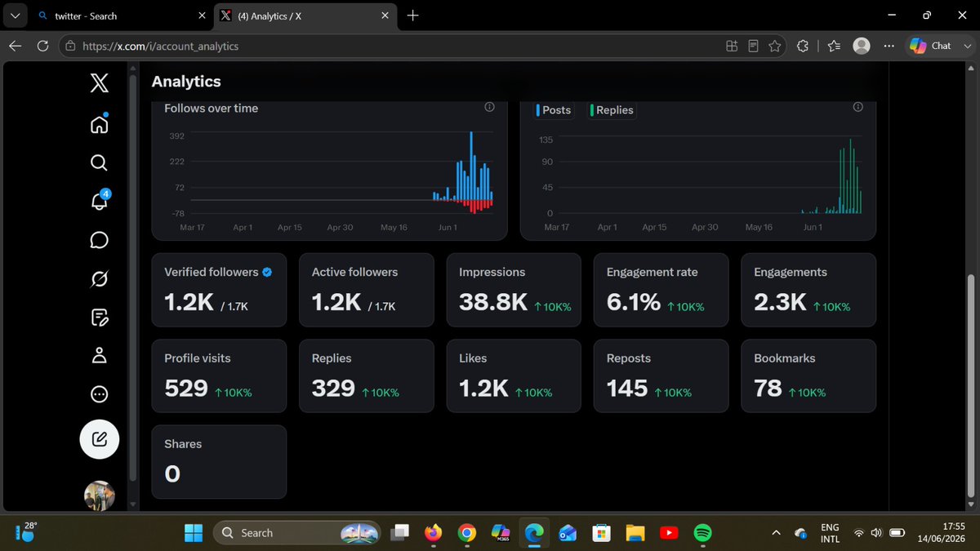Open Edge Settings and more menu
This screenshot has height=551, width=980.
pyautogui.click(x=889, y=46)
